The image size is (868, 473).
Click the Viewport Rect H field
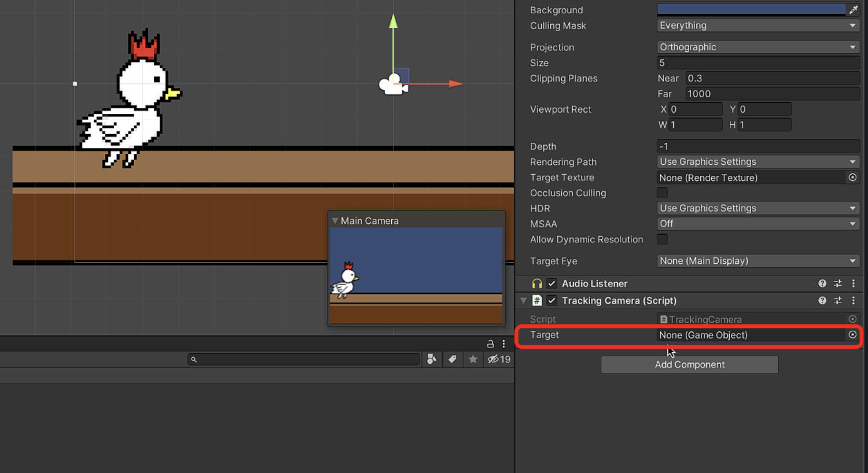[764, 125]
